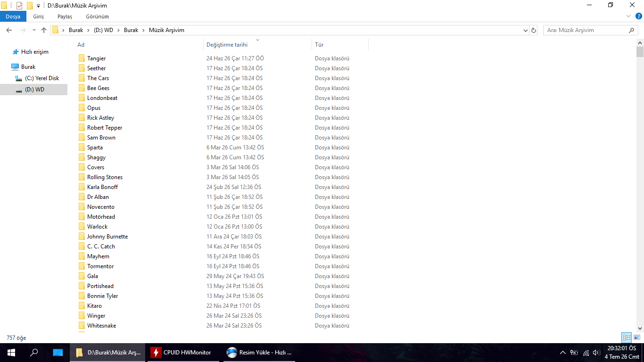
Task: Open the quick access toolbar customize dropdown
Action: [38, 6]
